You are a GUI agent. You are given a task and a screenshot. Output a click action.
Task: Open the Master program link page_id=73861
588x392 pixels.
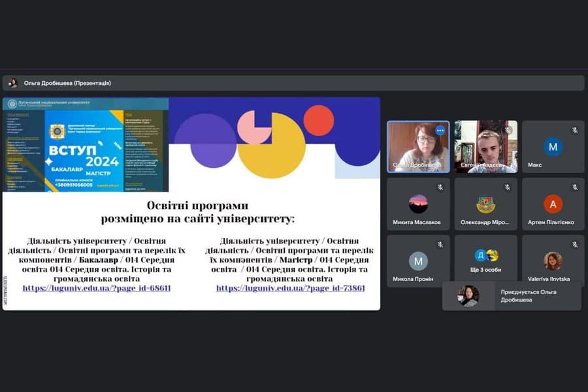click(291, 288)
